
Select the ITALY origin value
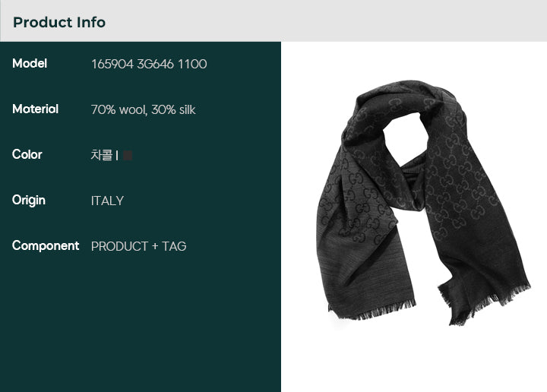point(107,201)
